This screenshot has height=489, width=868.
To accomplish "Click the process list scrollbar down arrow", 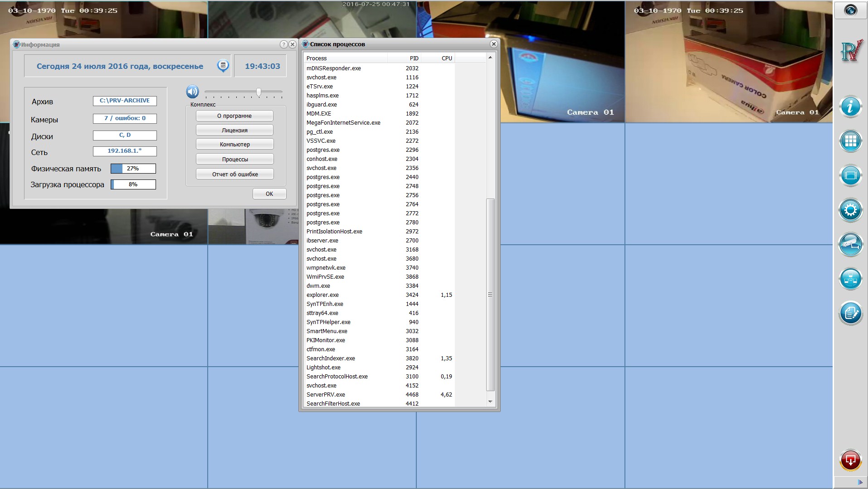I will (490, 402).
